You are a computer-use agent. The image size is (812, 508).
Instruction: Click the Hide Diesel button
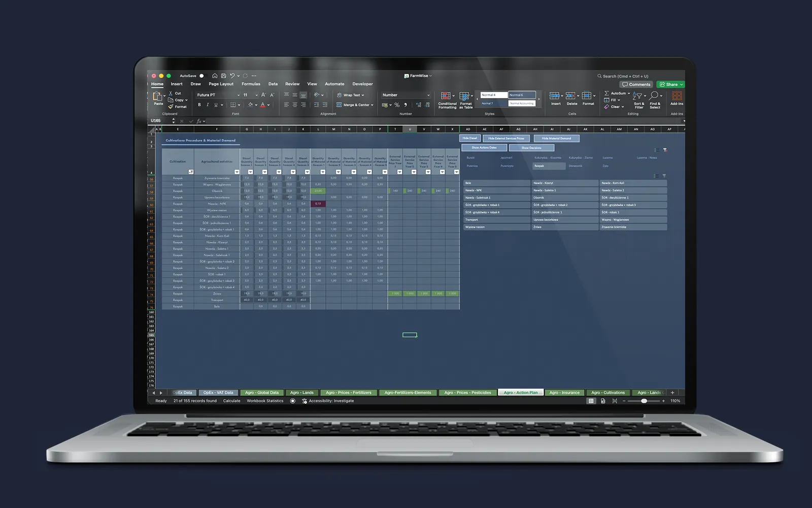[469, 138]
